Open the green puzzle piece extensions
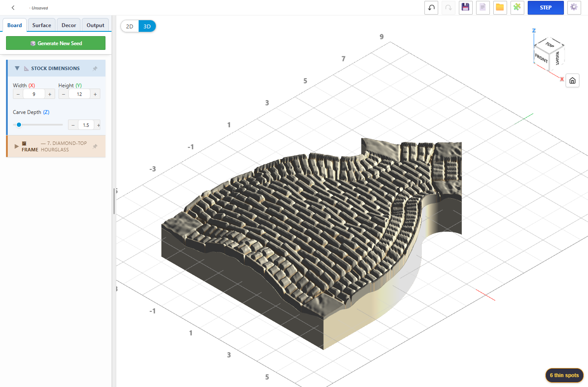Image resolution: width=588 pixels, height=387 pixels. (x=517, y=7)
